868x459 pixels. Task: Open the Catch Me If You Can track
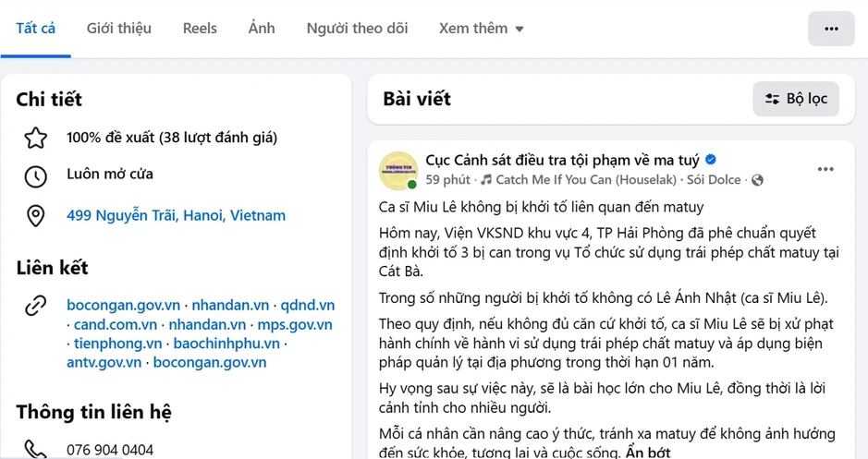[x=586, y=180]
